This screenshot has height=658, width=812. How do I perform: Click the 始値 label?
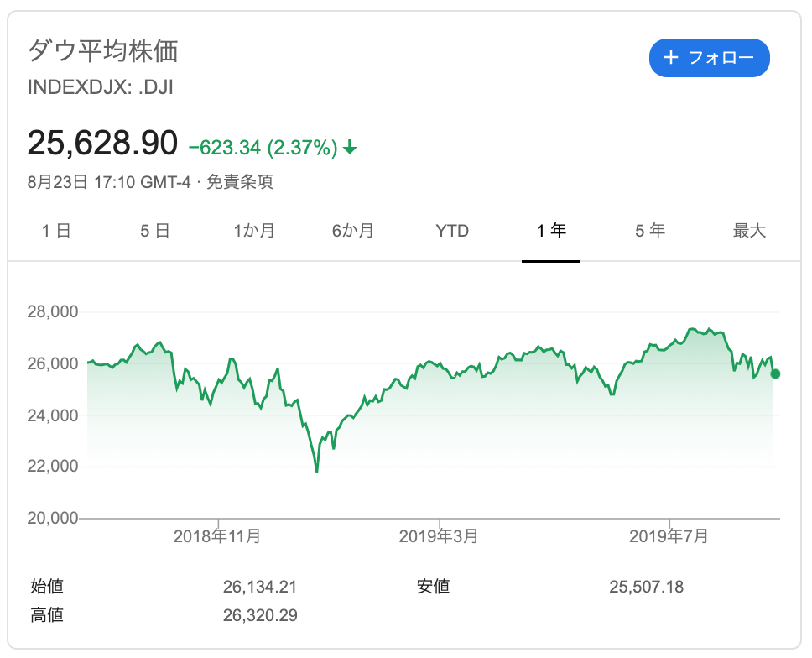47,586
